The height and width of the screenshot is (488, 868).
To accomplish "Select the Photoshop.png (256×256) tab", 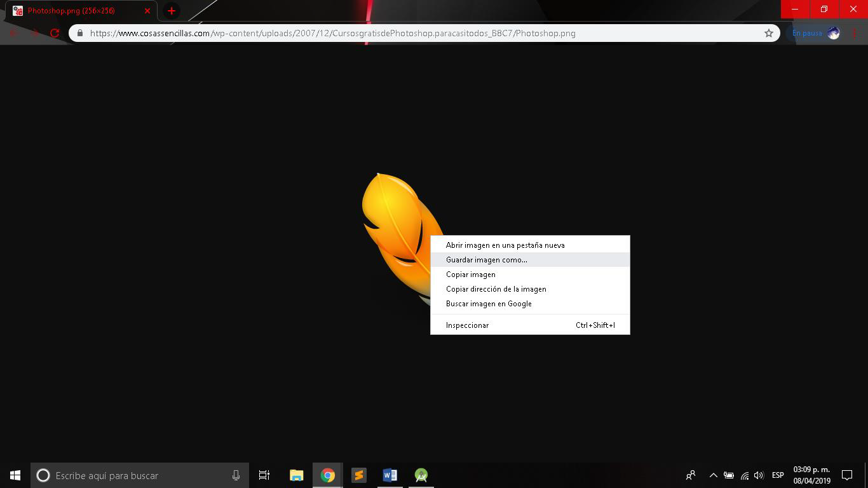I will tap(81, 11).
